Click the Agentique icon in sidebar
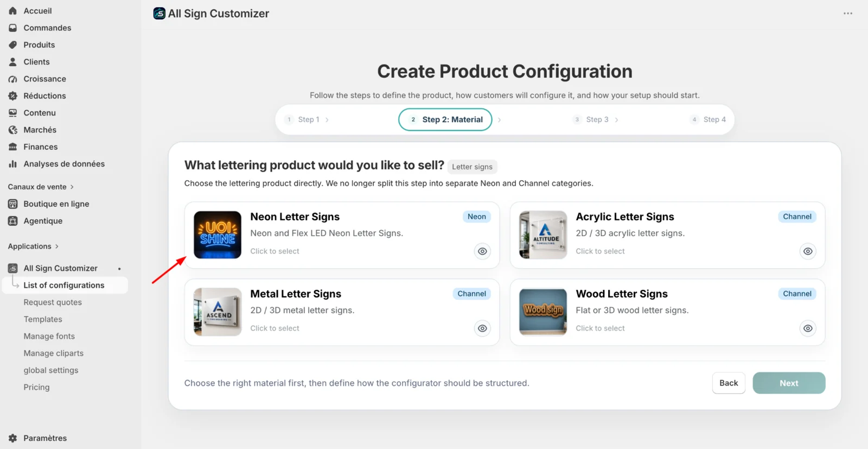Viewport: 868px width, 449px height. coord(13,221)
